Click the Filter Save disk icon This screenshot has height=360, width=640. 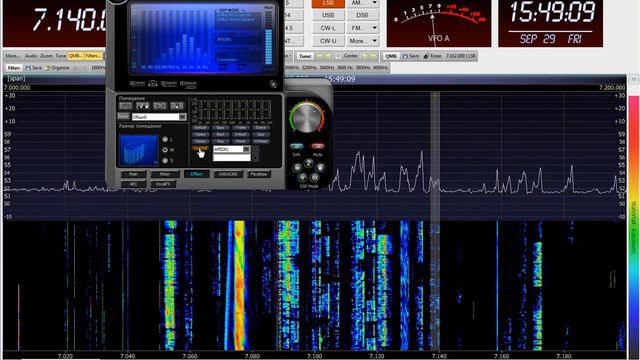coord(28,68)
